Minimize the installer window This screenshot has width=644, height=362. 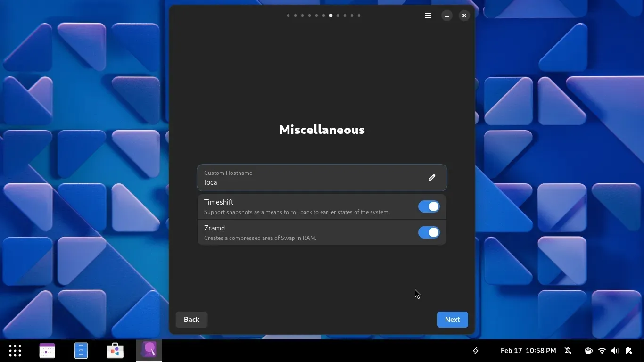click(446, 16)
